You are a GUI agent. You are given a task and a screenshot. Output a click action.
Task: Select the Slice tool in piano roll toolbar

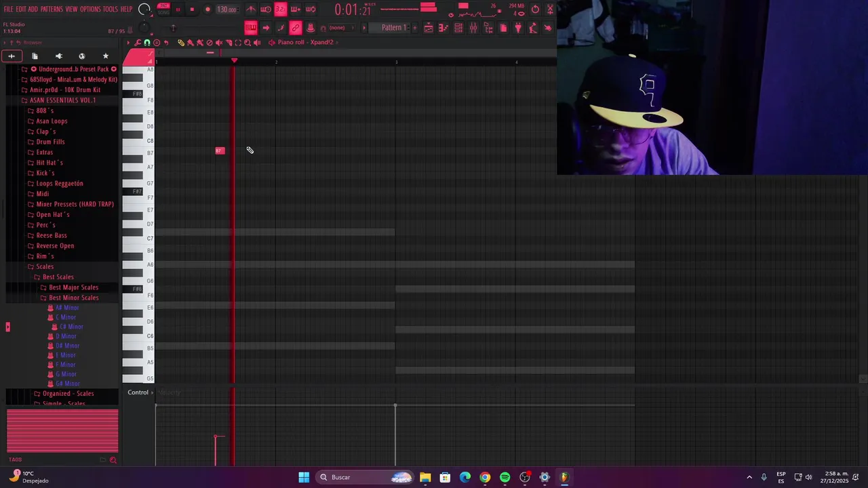[x=229, y=43]
